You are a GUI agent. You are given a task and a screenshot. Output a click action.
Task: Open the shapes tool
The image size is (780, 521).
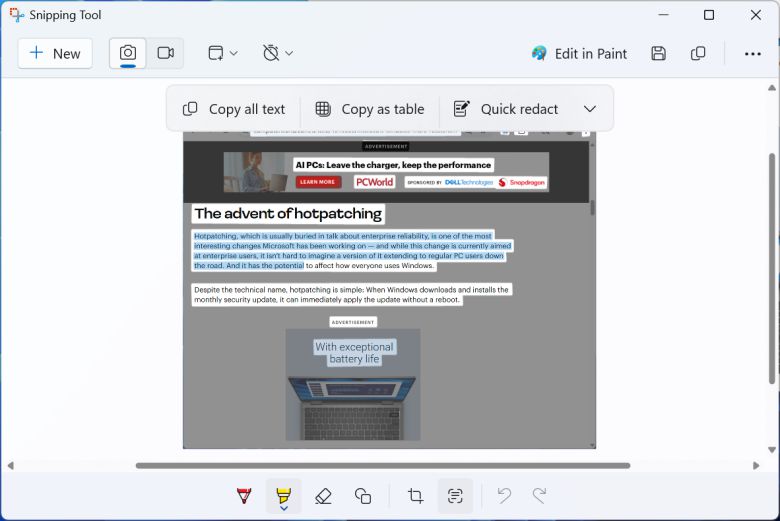[x=363, y=496]
